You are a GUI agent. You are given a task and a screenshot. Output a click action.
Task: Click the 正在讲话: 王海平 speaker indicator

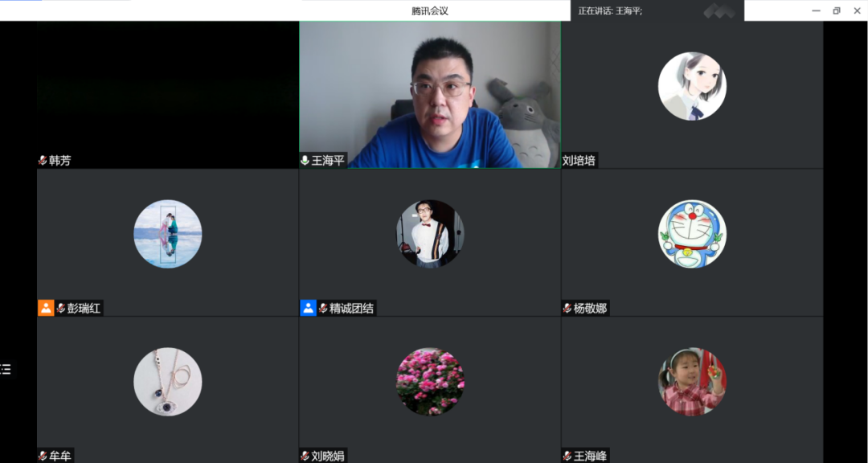pos(611,10)
